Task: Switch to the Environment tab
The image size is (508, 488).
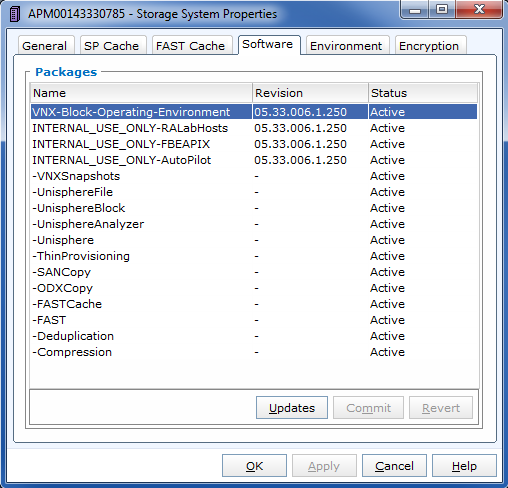Action: [x=348, y=46]
